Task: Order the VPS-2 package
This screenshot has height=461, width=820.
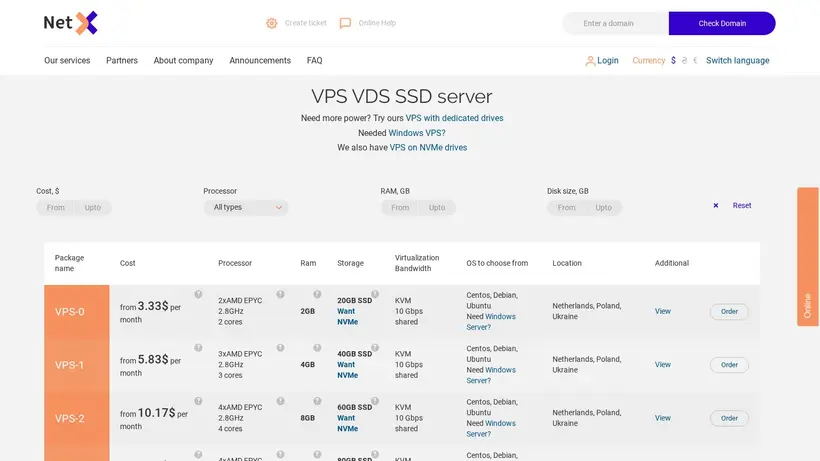Action: (x=729, y=418)
